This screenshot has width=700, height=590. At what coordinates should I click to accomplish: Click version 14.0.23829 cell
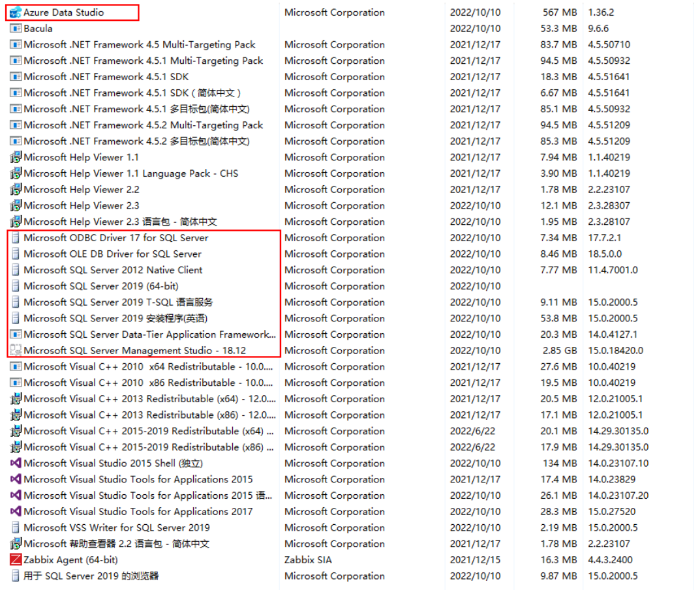(612, 479)
